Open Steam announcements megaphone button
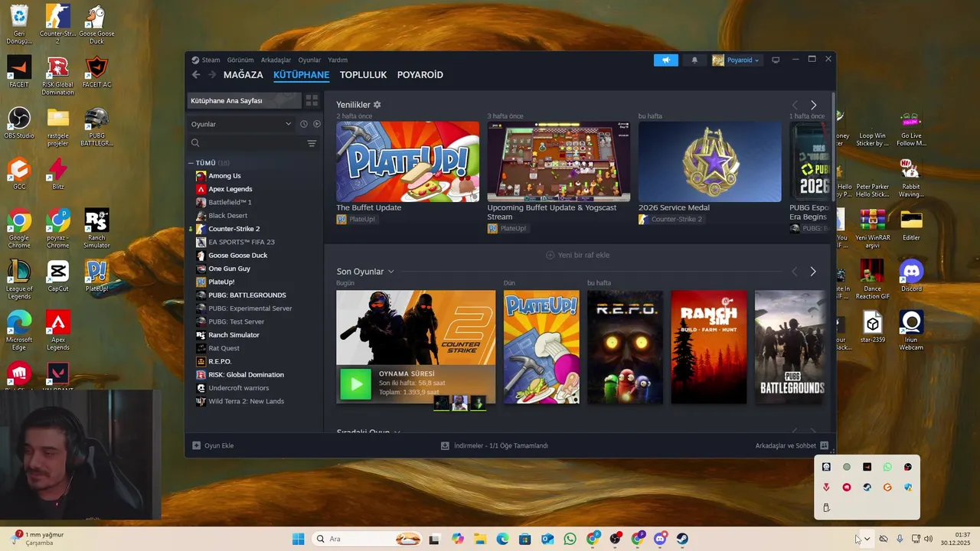This screenshot has height=551, width=980. (x=666, y=60)
